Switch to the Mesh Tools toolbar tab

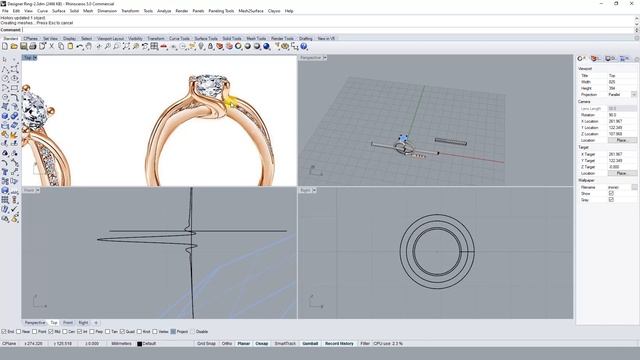click(256, 38)
